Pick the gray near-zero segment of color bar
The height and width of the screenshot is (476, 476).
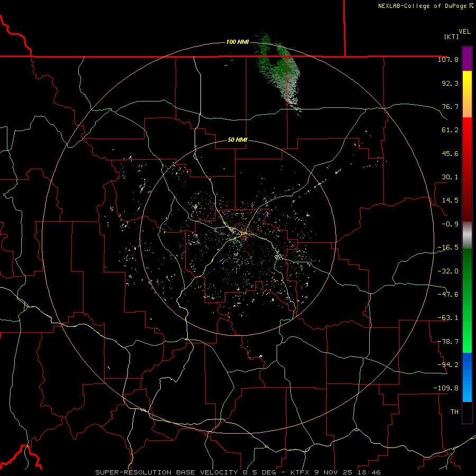click(x=467, y=235)
